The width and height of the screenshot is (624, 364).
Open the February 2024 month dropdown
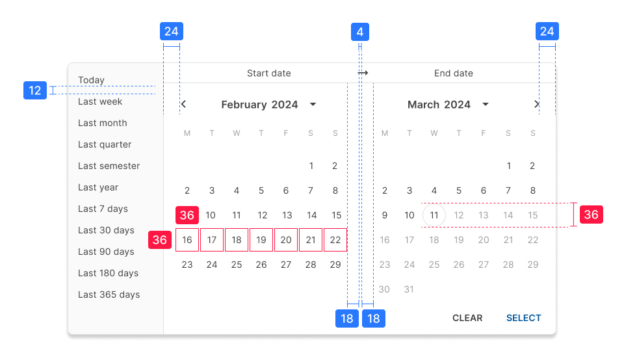tap(313, 105)
